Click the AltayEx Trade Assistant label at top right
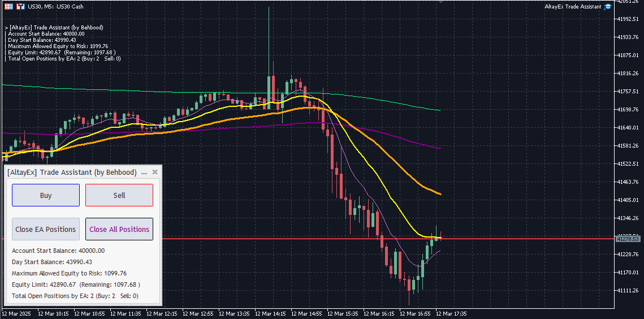 pos(572,6)
